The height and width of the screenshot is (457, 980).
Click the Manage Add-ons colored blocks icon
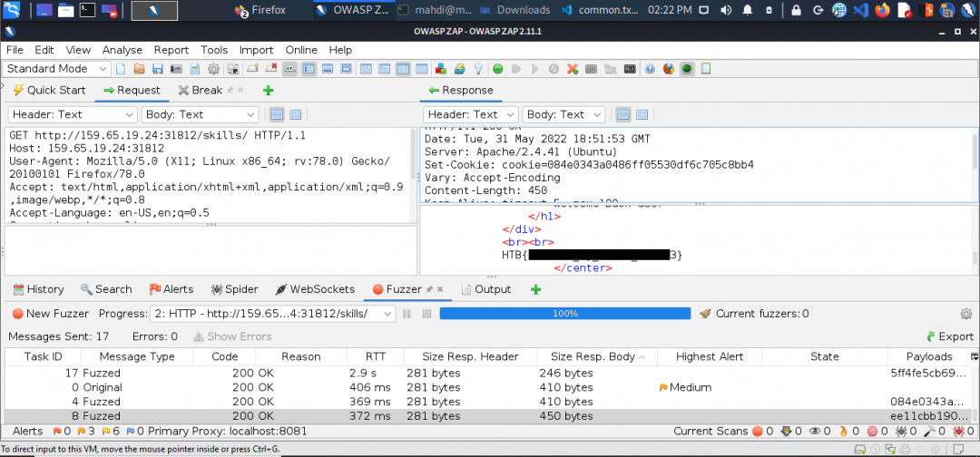pos(441,69)
